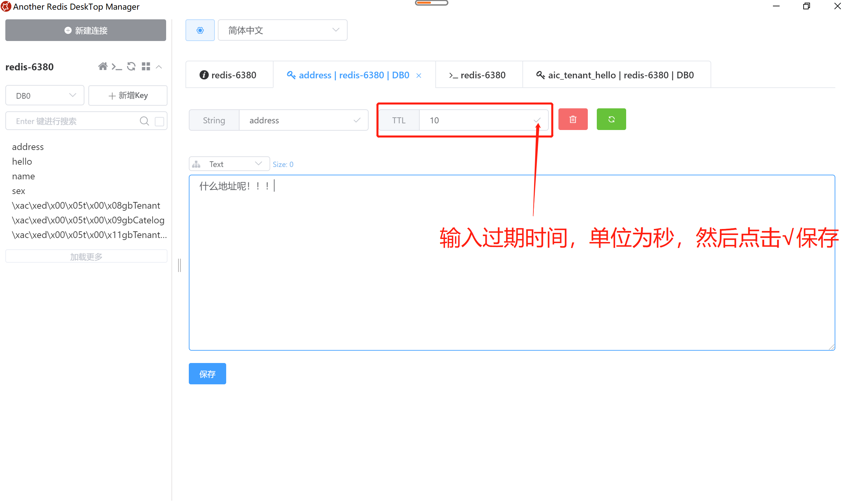Click the refresh icon in the connection header
The image size is (854, 504).
131,67
